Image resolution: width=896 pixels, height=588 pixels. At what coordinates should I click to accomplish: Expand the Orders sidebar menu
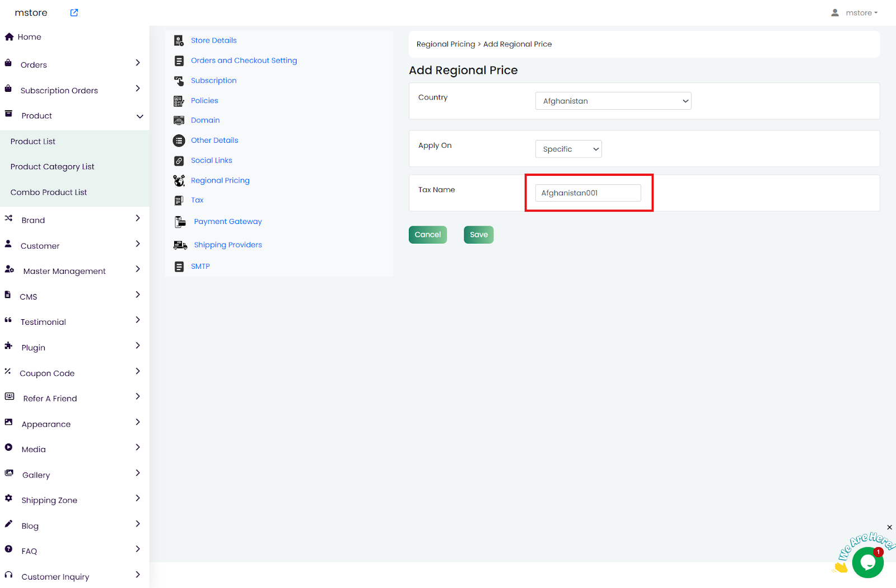(x=138, y=63)
